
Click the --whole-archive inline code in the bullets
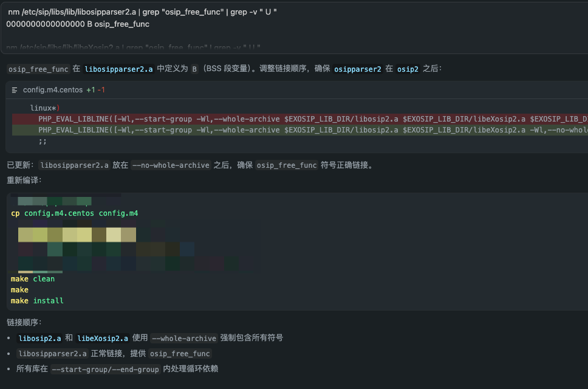point(184,338)
